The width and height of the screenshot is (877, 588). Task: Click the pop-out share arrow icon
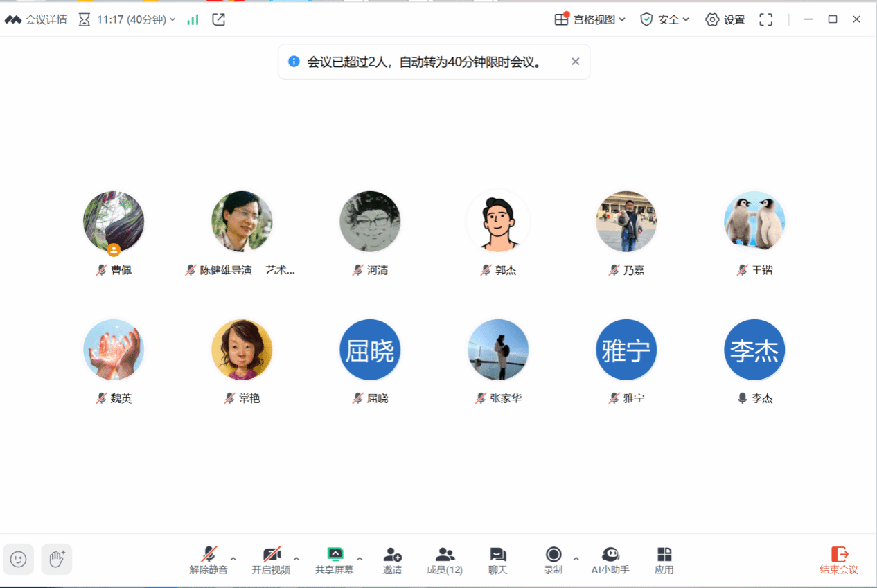tap(218, 19)
